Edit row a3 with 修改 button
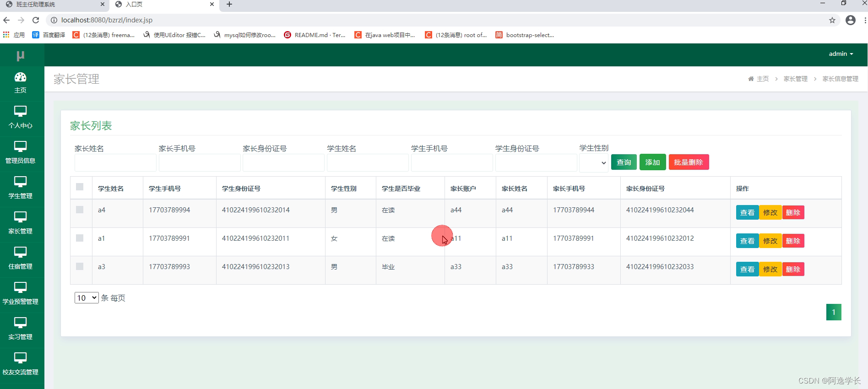 click(770, 269)
